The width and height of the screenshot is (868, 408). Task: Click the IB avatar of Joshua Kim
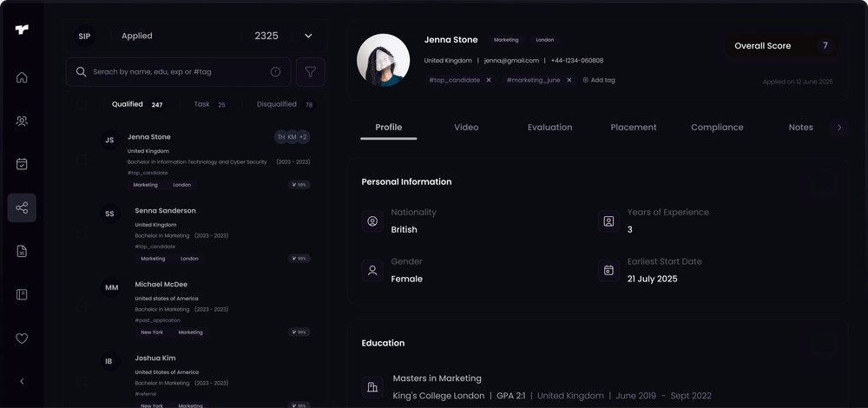click(109, 361)
